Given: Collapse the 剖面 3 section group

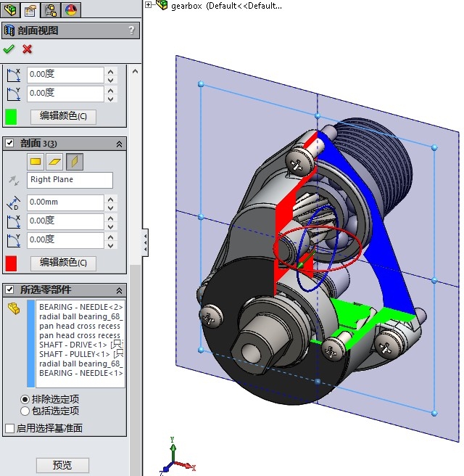Looking at the screenshot, I should 120,144.
